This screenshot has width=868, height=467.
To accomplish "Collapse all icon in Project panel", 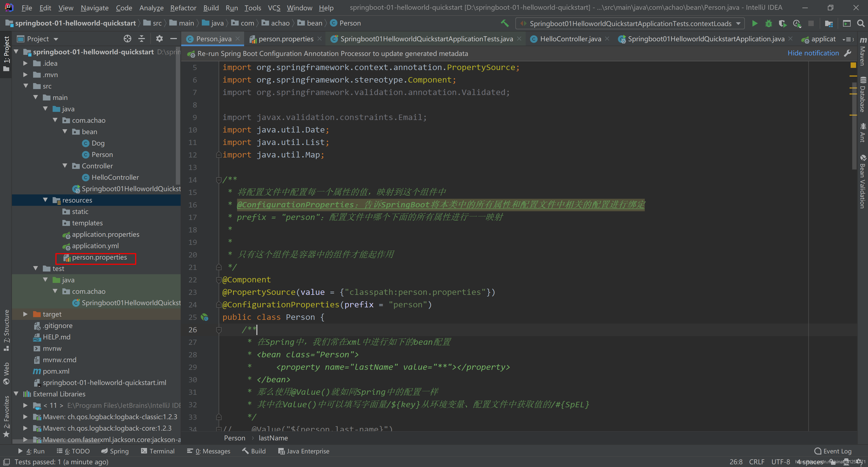I will coord(142,39).
